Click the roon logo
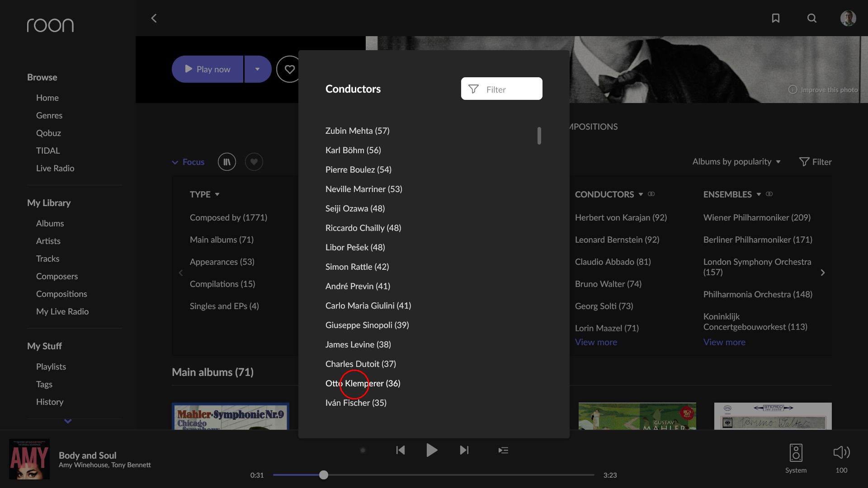868x488 pixels. tap(50, 25)
